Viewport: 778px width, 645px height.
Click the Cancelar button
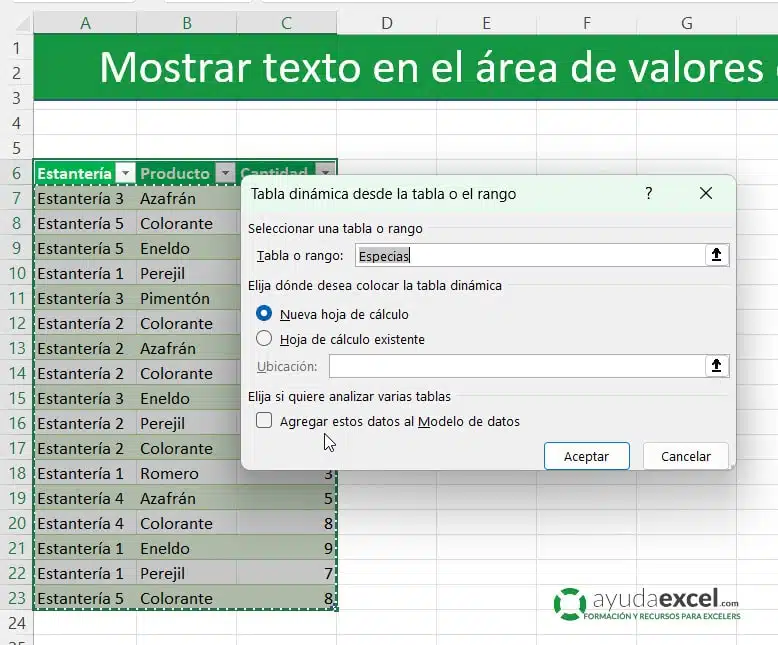(686, 456)
